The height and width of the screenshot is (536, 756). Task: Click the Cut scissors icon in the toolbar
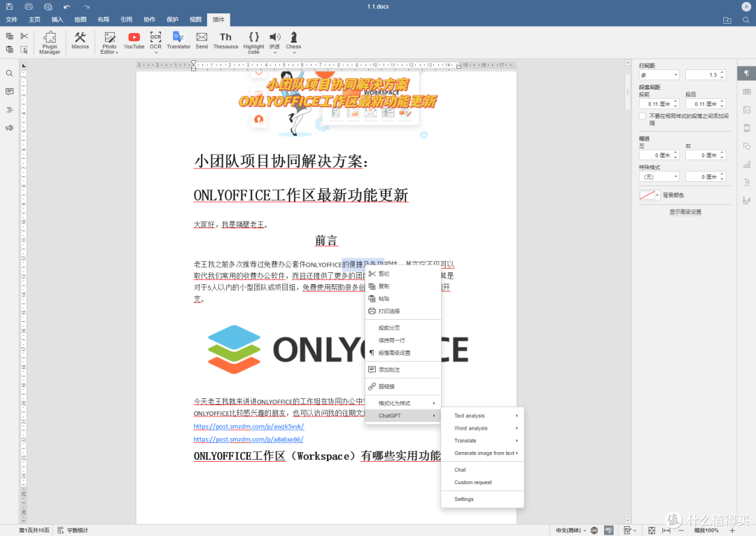(24, 36)
